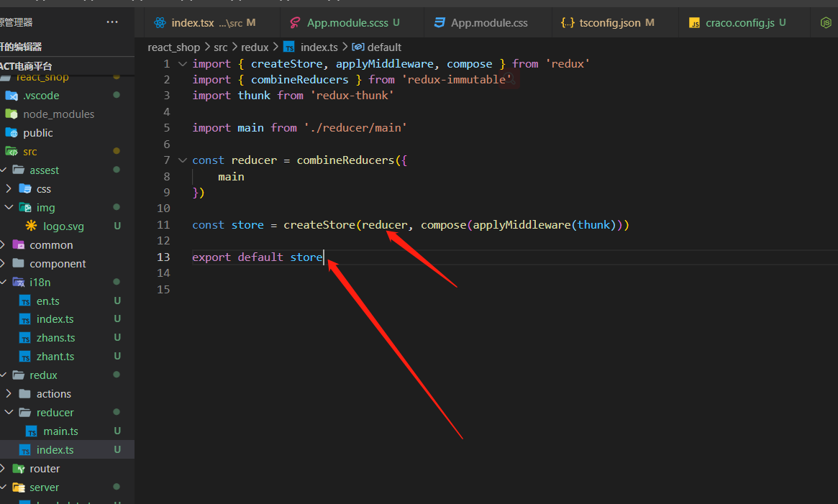
Task: Select index.ts in the breadcrumb path
Action: [319, 47]
